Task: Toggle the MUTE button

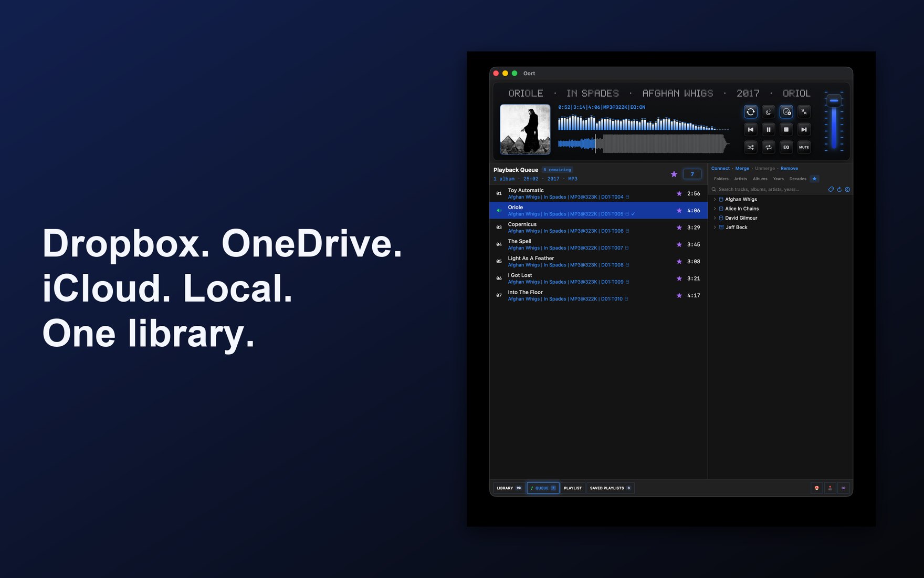Action: 804,147
